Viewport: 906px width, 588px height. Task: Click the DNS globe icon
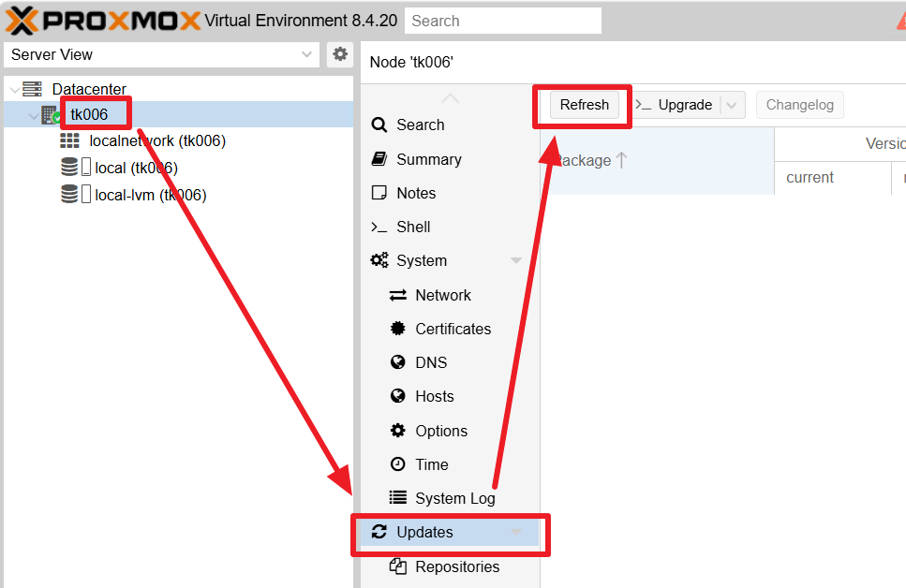tap(397, 362)
